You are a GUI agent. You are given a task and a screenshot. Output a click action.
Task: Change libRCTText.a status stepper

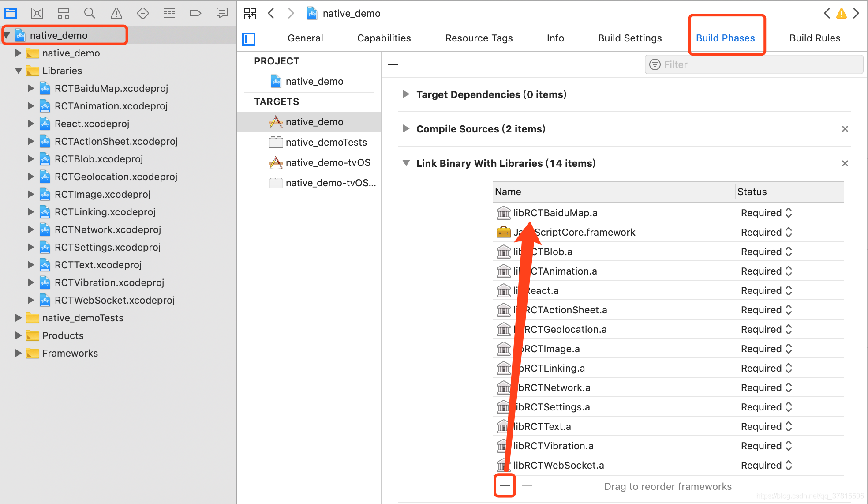(x=789, y=426)
